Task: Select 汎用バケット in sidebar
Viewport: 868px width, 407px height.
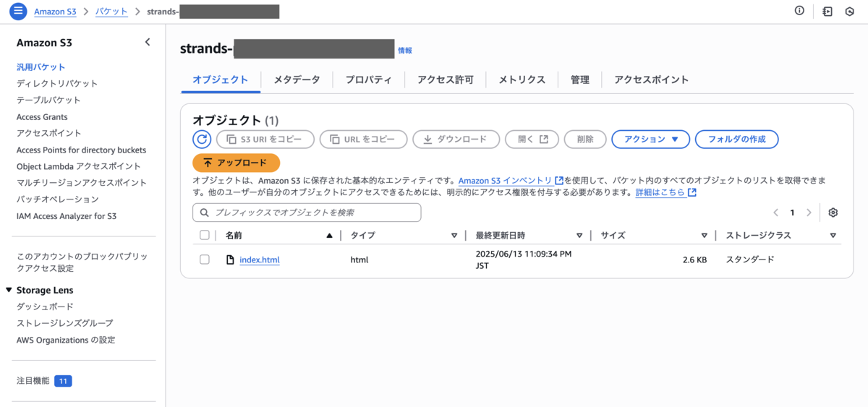Action: (x=41, y=67)
